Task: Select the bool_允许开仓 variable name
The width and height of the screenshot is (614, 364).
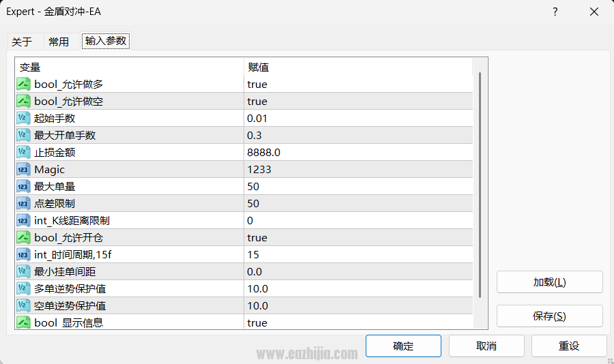Action: point(68,238)
